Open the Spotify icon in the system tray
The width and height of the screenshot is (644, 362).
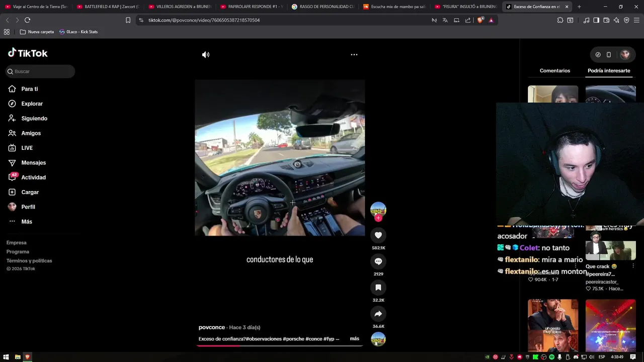pos(551,357)
